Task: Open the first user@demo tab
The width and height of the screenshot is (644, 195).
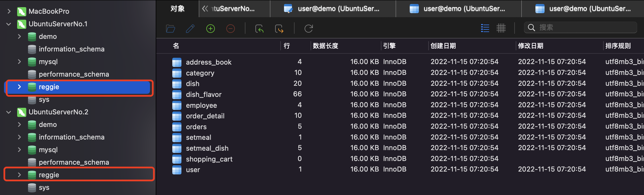Action: [333, 9]
